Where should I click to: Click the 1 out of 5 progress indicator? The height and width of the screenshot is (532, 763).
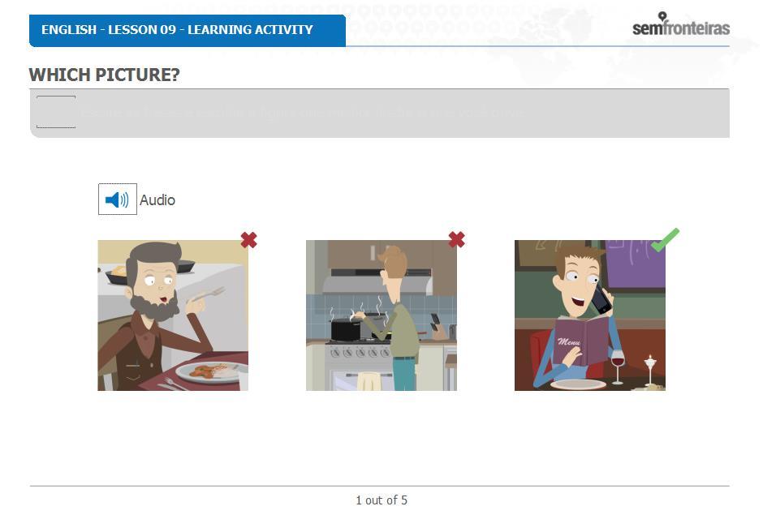[381, 500]
